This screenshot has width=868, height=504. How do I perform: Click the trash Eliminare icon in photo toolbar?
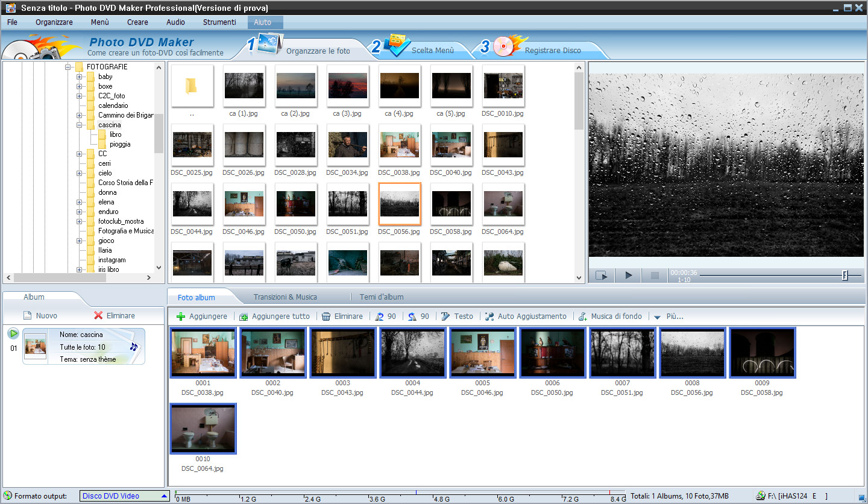coord(326,317)
